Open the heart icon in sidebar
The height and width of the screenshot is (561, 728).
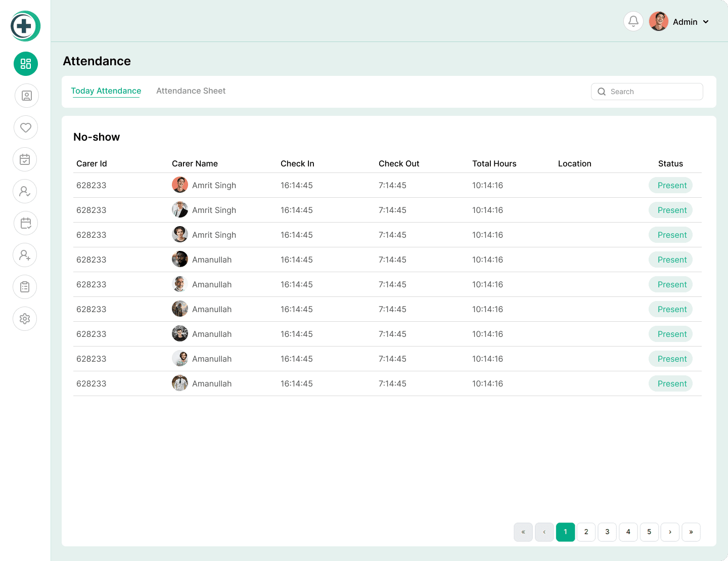click(x=26, y=127)
